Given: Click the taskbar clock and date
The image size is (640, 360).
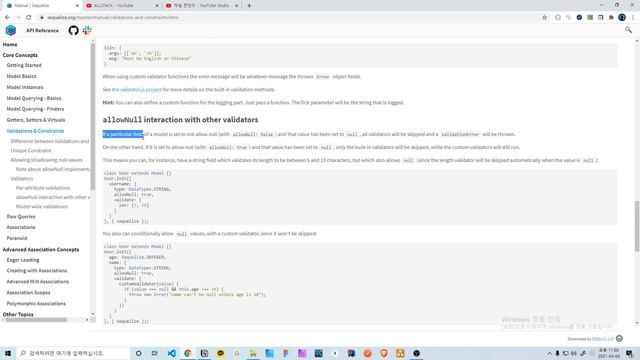Looking at the screenshot, I should click(609, 353).
